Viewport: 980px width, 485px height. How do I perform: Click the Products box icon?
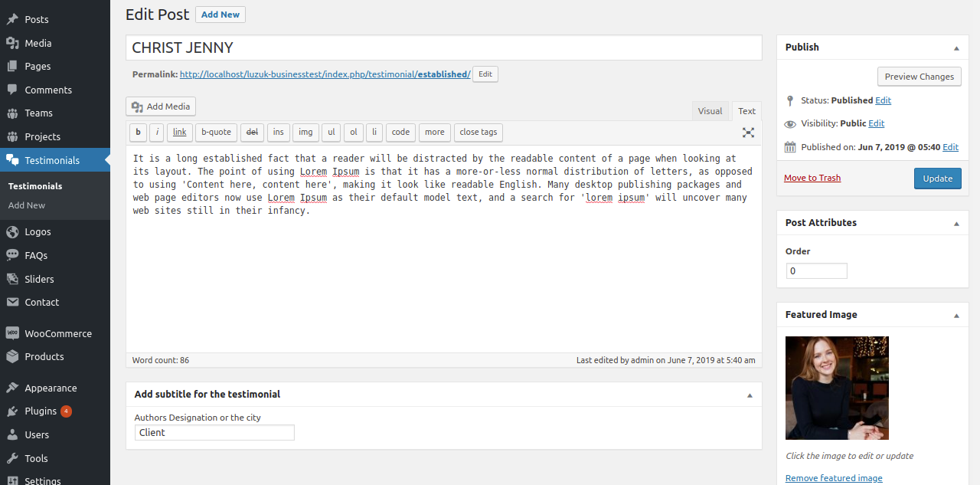12,356
